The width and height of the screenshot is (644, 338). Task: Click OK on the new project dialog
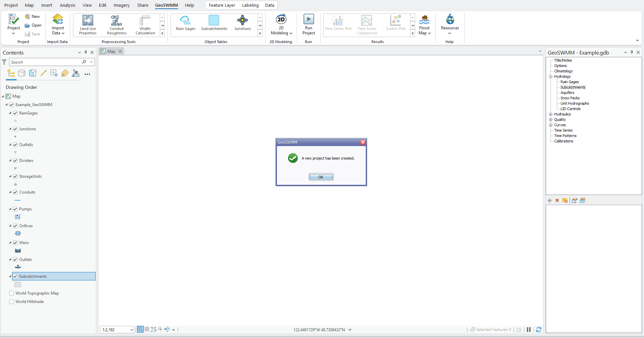321,176
